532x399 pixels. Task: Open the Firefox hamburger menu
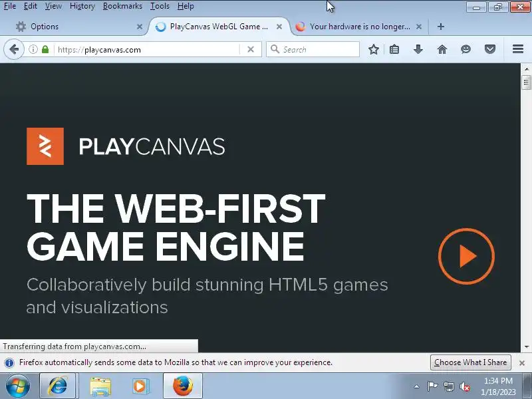click(x=518, y=49)
